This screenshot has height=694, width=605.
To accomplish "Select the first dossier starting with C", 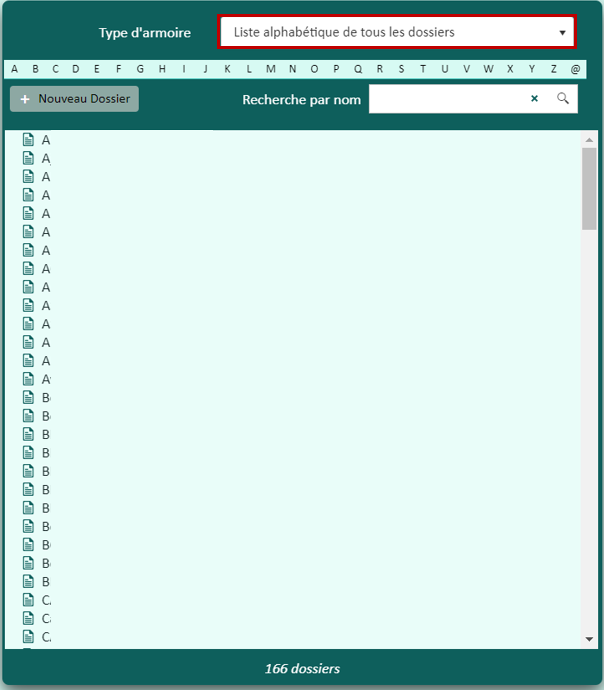I will 45,600.
